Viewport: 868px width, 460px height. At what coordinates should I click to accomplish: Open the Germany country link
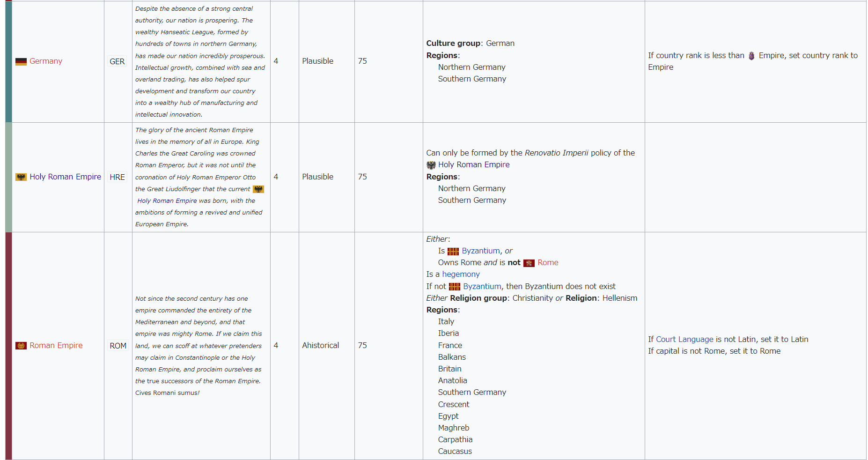(x=46, y=61)
